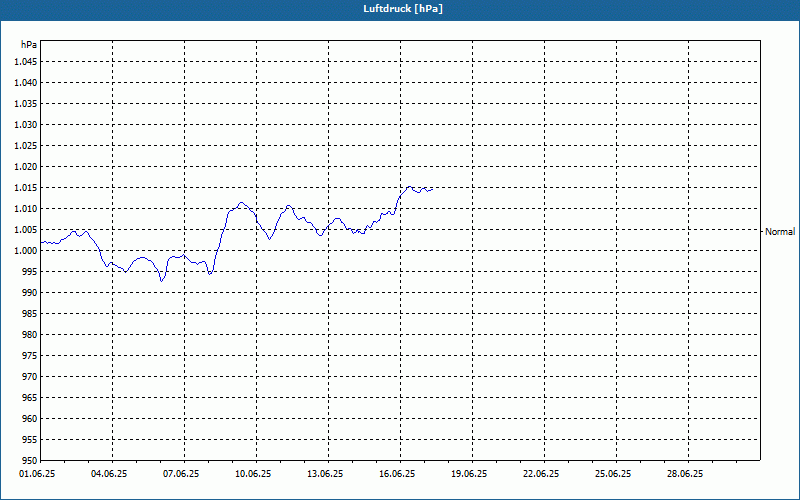Screen dimensions: 800x500
Task: Click the 'Luftdruck [hPa]' chart title
Action: click(x=403, y=9)
